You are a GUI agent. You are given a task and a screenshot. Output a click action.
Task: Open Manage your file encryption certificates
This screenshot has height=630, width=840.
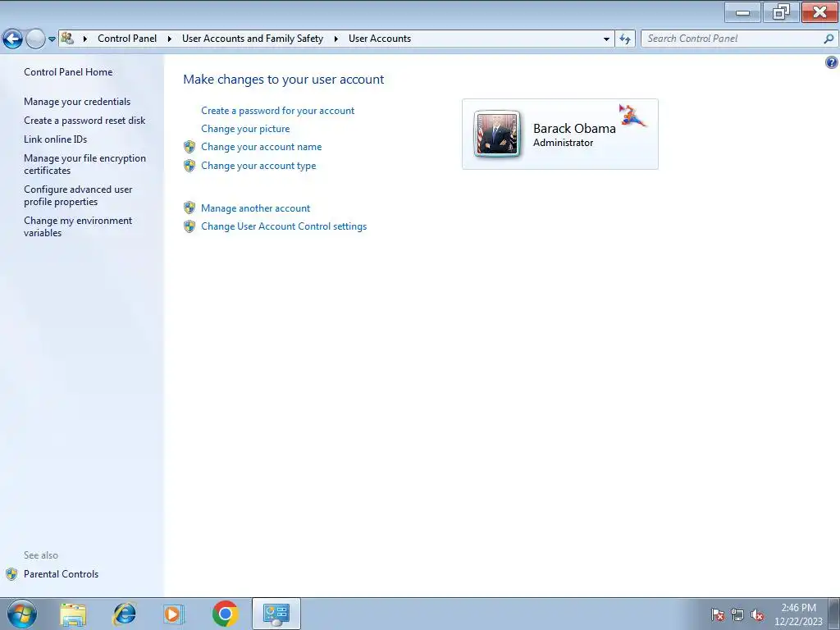point(84,164)
